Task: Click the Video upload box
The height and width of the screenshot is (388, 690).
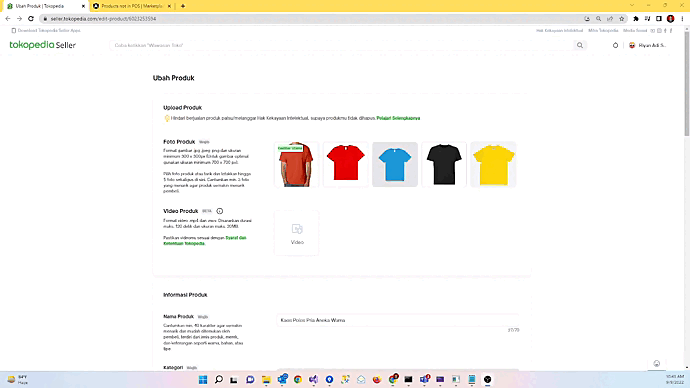Action: [x=297, y=233]
